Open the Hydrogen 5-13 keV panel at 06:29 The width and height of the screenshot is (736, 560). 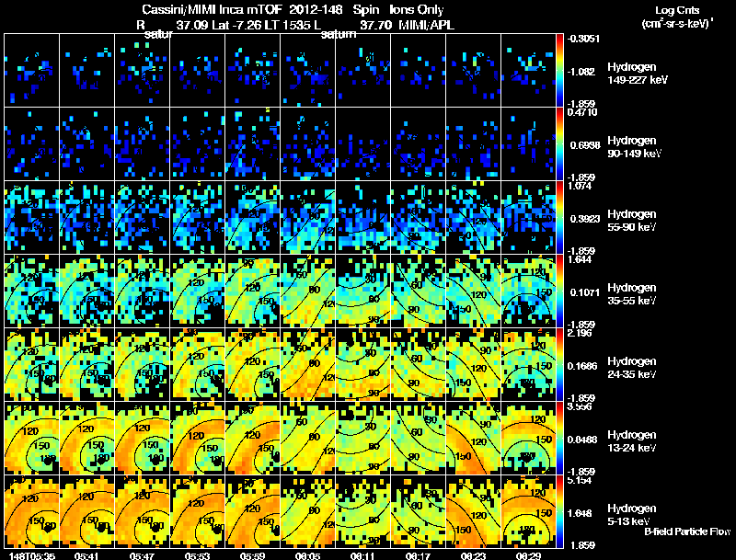pyautogui.click(x=528, y=512)
